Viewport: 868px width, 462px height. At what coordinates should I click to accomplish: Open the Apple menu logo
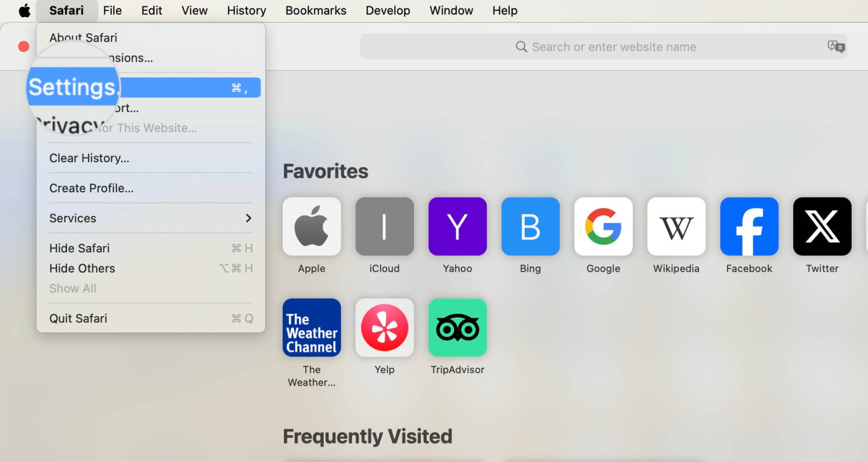point(25,11)
